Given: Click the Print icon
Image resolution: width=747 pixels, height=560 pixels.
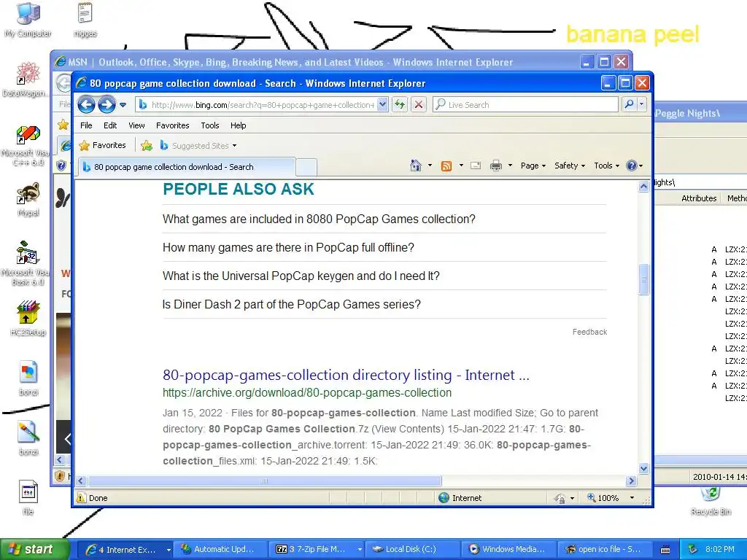Looking at the screenshot, I should pyautogui.click(x=496, y=166).
